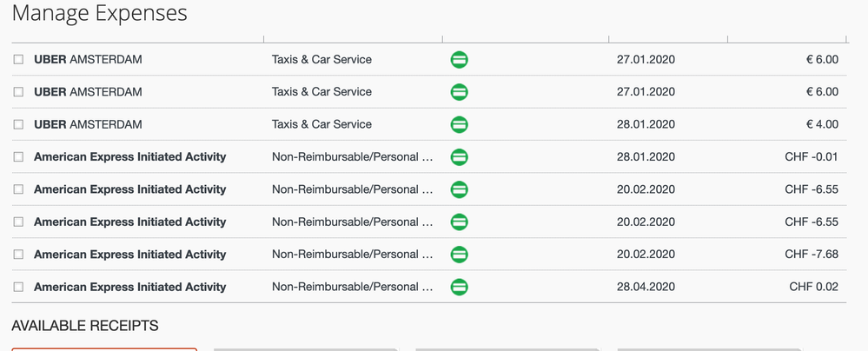Toggle the checkbox for the CHF 0.02 expense
The width and height of the screenshot is (868, 351).
click(18, 287)
